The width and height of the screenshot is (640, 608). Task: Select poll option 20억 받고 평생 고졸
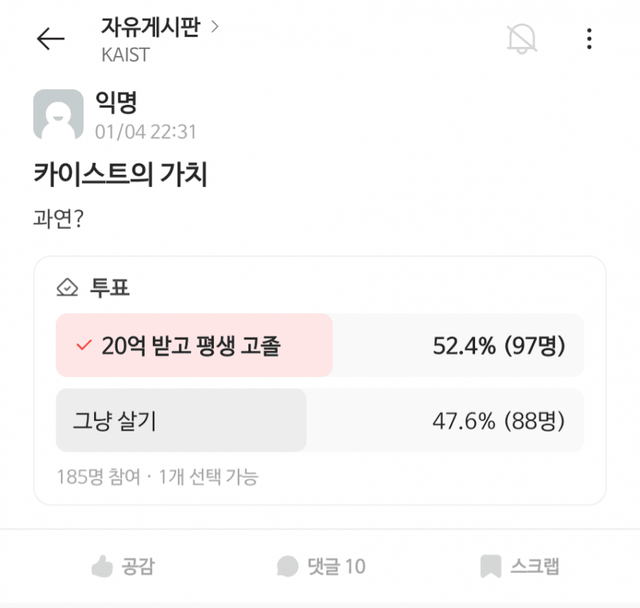(192, 346)
